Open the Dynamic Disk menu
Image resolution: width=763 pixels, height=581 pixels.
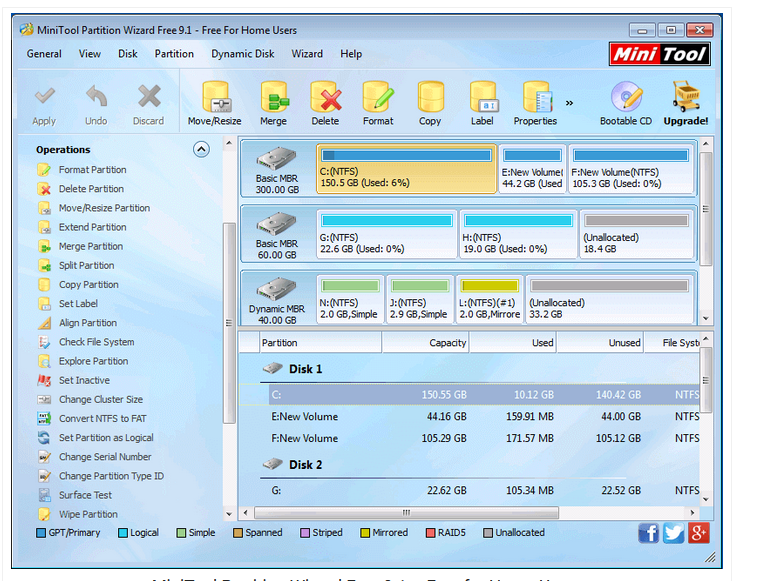pos(243,54)
